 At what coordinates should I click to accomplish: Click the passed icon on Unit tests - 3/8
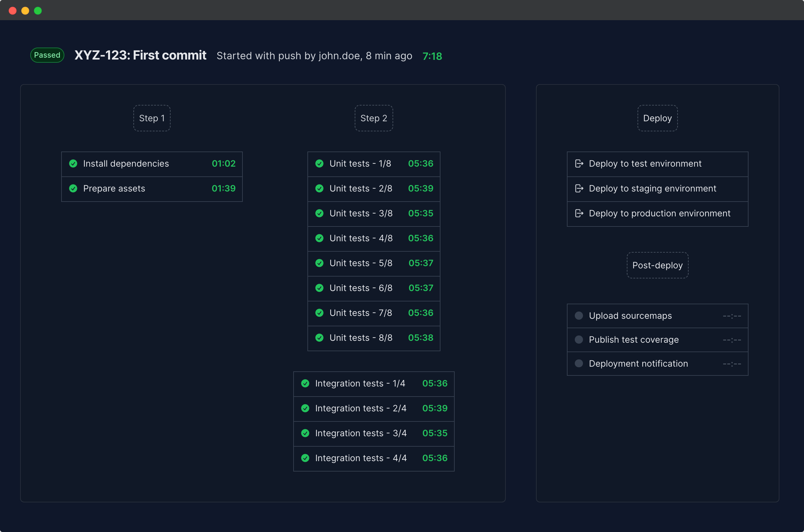tap(319, 214)
